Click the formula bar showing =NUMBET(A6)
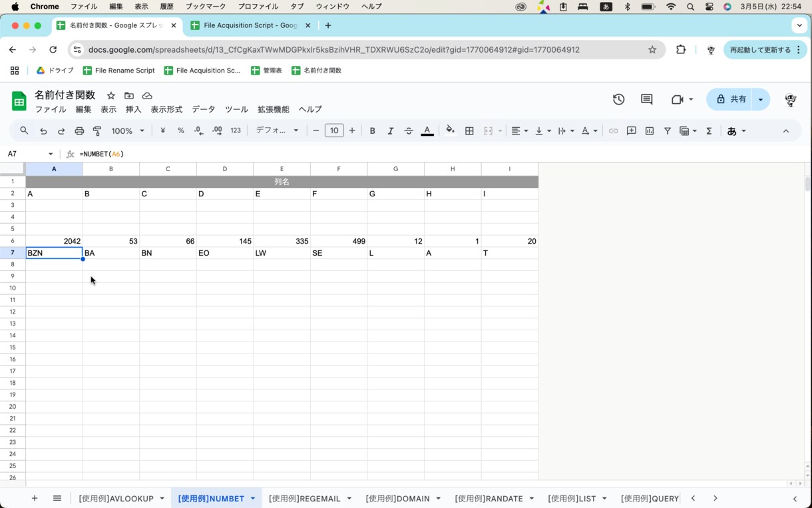The image size is (812, 508). click(x=439, y=154)
